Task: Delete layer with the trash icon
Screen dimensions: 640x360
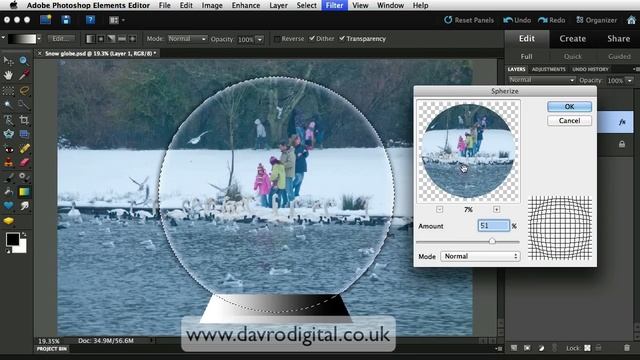Action: pos(627,348)
